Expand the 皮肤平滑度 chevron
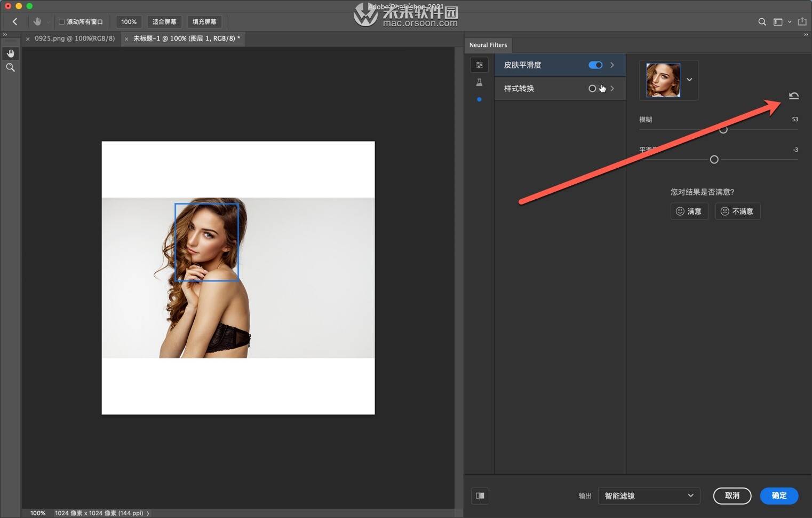The image size is (812, 518). (x=612, y=65)
